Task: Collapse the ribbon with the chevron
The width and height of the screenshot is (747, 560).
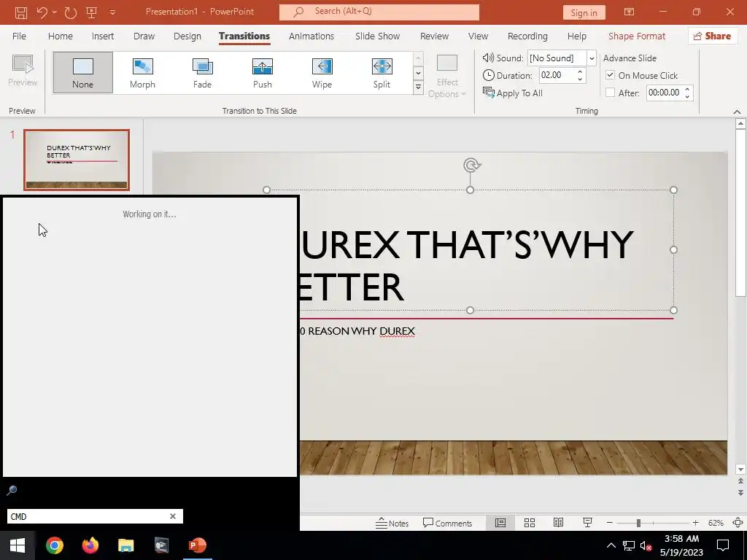Action: click(x=737, y=112)
